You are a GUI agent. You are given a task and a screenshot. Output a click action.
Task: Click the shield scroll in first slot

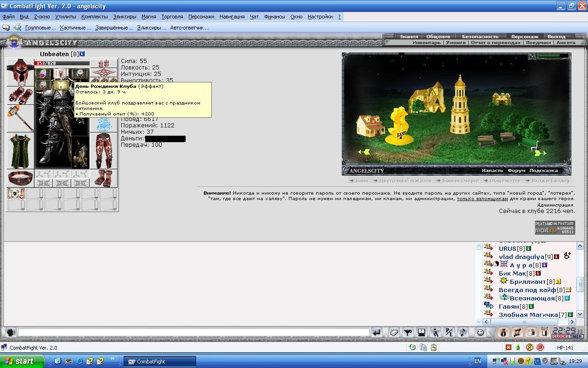click(x=16, y=194)
